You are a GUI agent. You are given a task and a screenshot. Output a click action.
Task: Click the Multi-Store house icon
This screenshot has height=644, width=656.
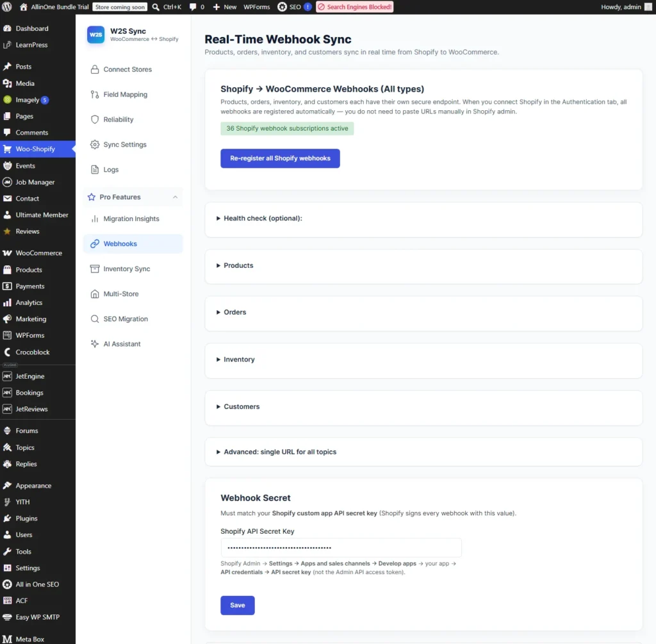click(x=95, y=293)
